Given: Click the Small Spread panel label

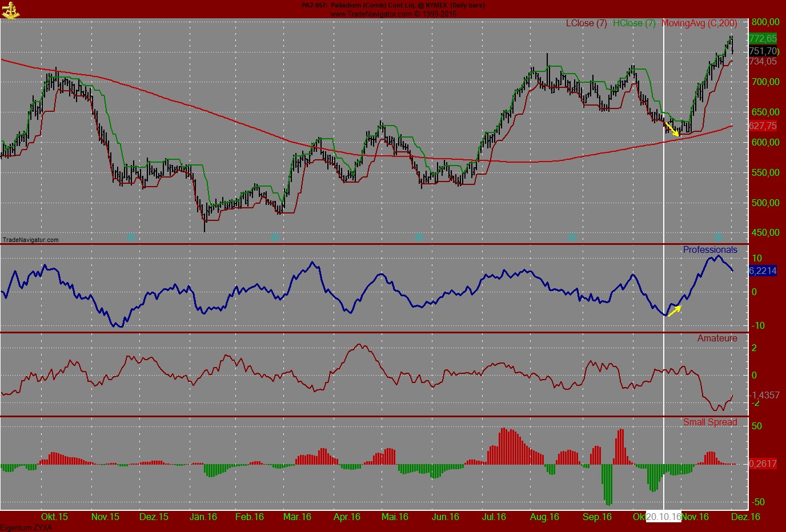Looking at the screenshot, I should point(711,422).
